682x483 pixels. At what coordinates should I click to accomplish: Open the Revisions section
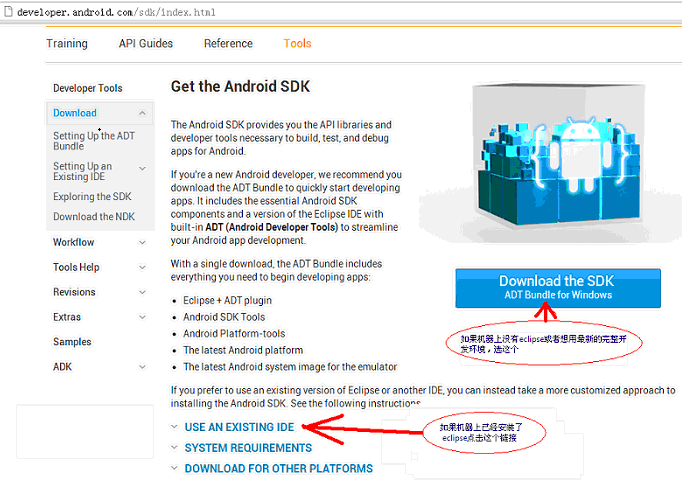[74, 292]
